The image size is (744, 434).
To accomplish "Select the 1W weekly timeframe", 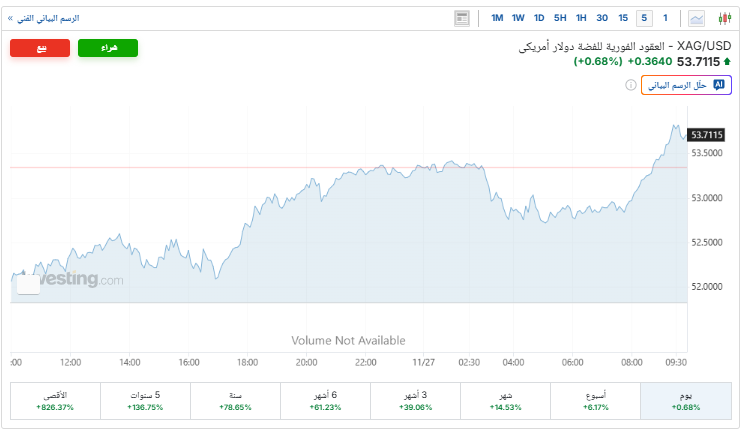I will coord(518,18).
